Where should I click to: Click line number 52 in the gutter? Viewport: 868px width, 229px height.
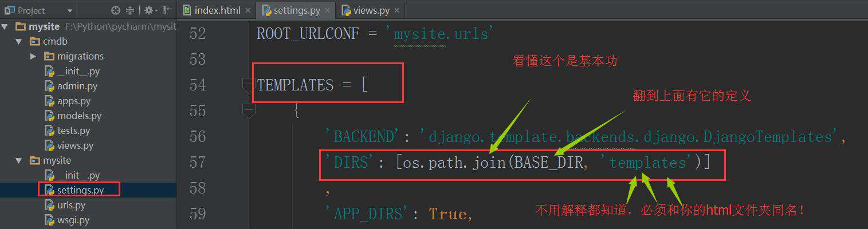click(x=197, y=34)
